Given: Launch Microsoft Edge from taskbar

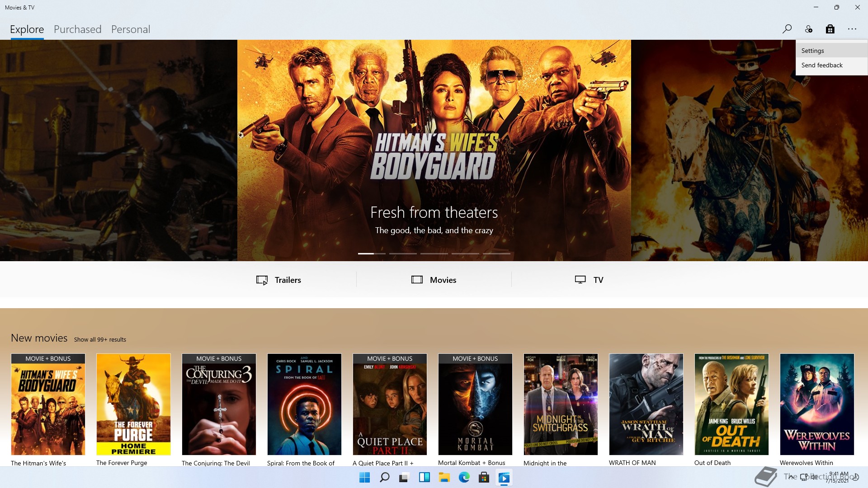Looking at the screenshot, I should pos(464,478).
